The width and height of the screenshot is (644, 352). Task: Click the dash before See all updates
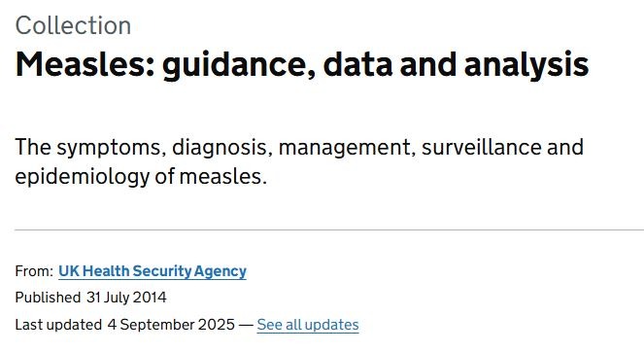(x=246, y=325)
